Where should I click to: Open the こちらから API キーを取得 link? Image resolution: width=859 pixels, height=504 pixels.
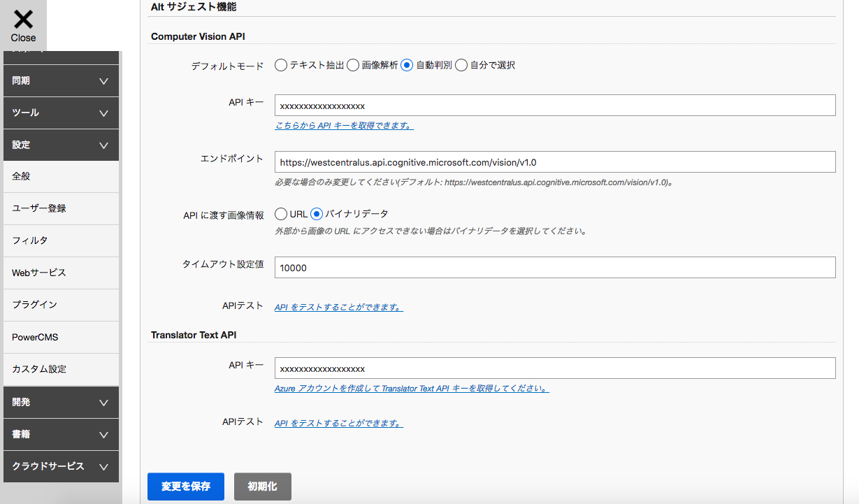(x=344, y=126)
